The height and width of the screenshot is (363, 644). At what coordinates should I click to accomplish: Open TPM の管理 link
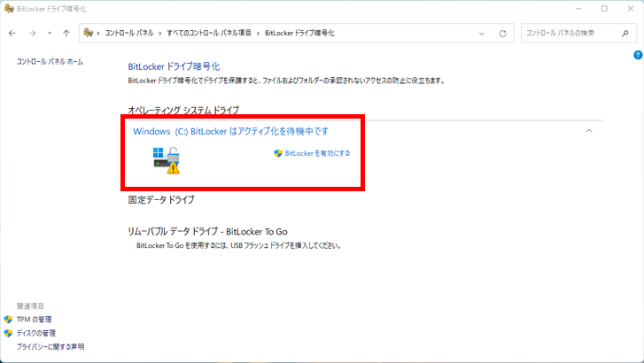pyautogui.click(x=34, y=320)
